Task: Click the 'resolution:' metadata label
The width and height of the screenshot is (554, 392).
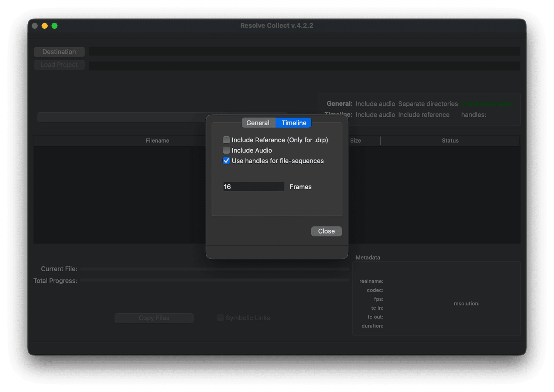Action: [x=466, y=304]
